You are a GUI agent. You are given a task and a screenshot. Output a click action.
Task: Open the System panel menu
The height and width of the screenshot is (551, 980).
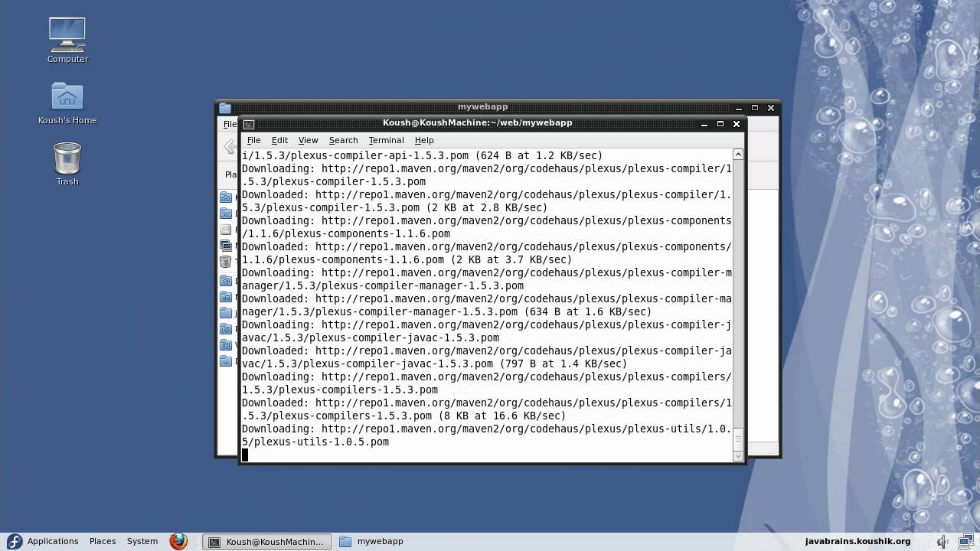pos(142,542)
